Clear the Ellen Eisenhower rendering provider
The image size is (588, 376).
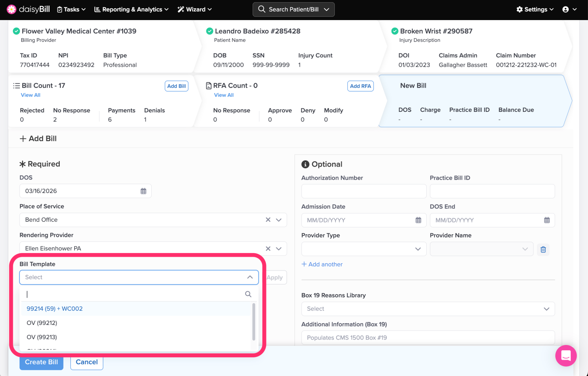[x=268, y=249]
